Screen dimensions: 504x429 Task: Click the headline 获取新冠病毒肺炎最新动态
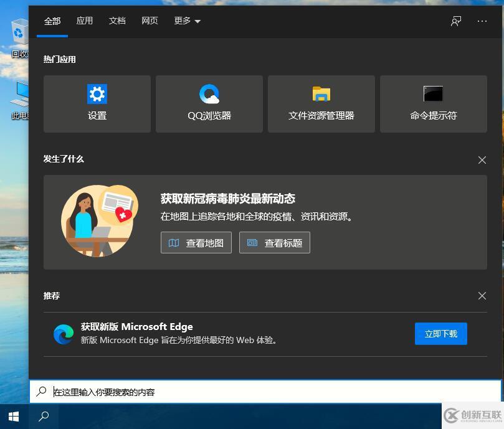227,199
